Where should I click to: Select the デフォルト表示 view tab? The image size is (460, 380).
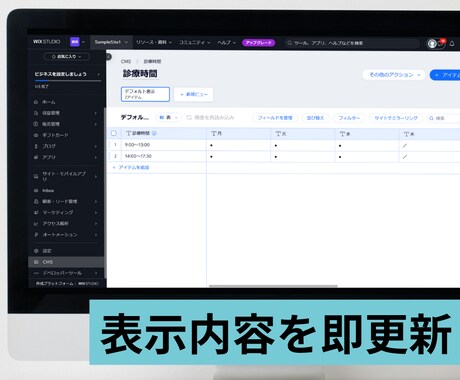[x=145, y=94]
